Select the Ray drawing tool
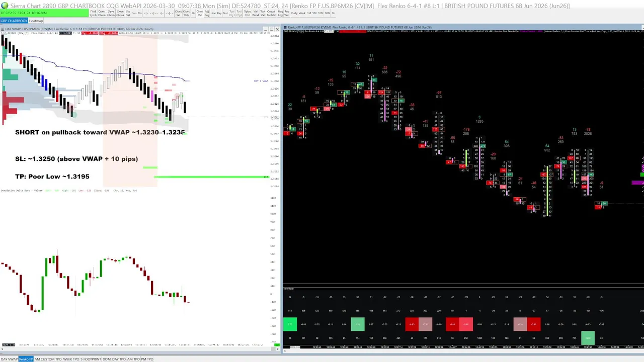 click(x=220, y=13)
